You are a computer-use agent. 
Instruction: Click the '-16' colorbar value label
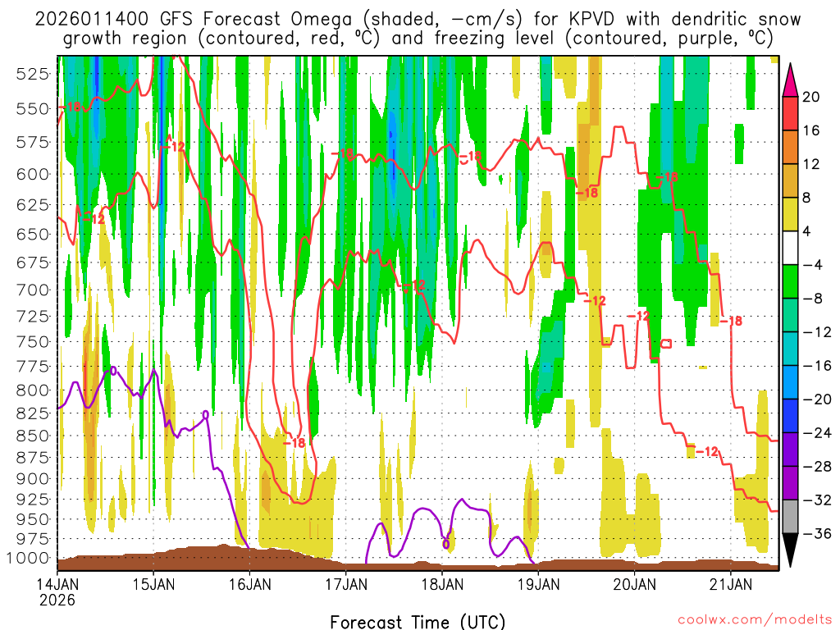(818, 365)
